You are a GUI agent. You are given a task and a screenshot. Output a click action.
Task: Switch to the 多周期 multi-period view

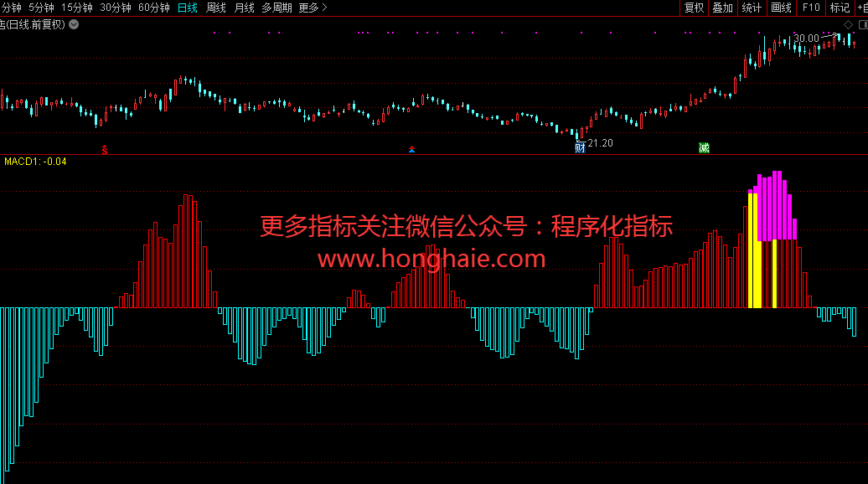[x=276, y=8]
